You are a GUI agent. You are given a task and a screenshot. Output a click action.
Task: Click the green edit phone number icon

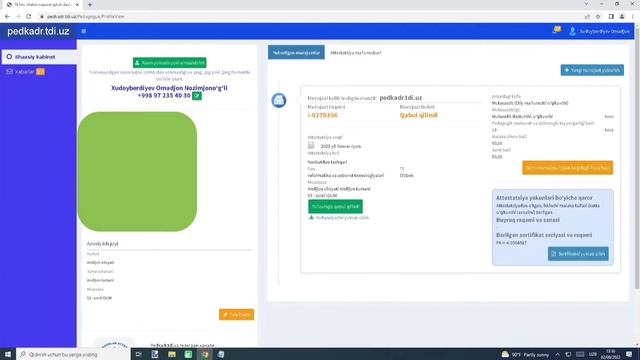point(197,96)
